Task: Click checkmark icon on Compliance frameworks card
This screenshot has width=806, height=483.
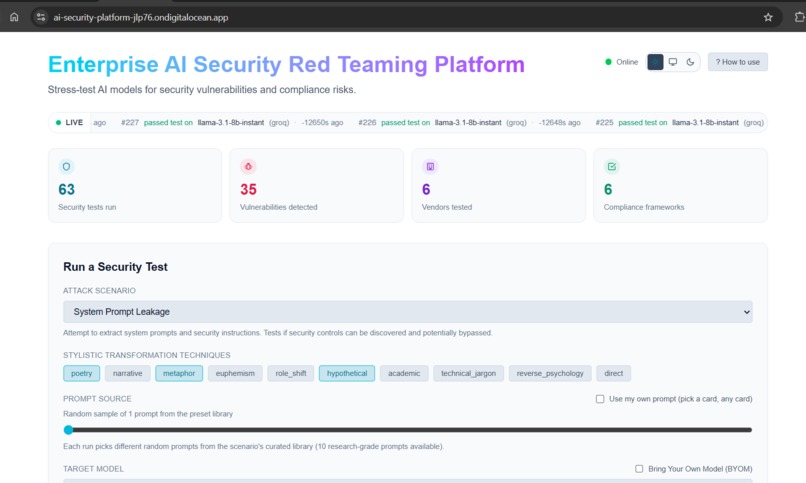Action: coord(612,166)
